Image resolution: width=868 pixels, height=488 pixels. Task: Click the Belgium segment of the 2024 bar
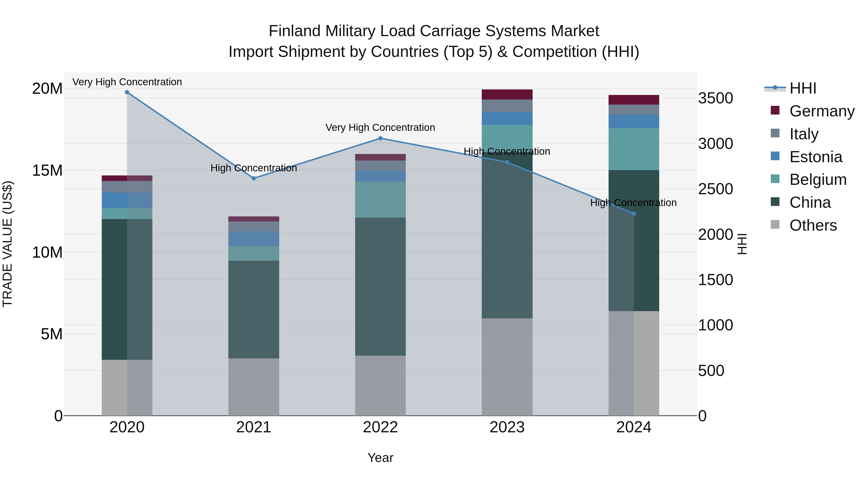(634, 149)
